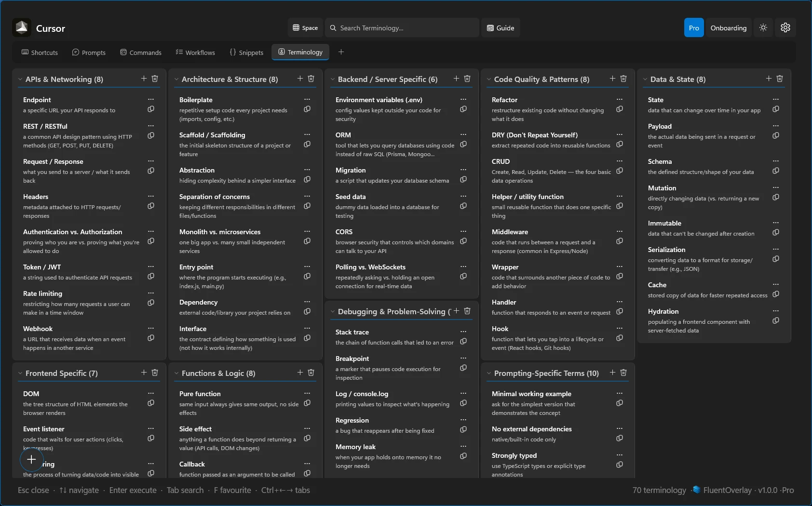Delete the Prompting-Specific Terms category
812x506 pixels.
click(623, 373)
